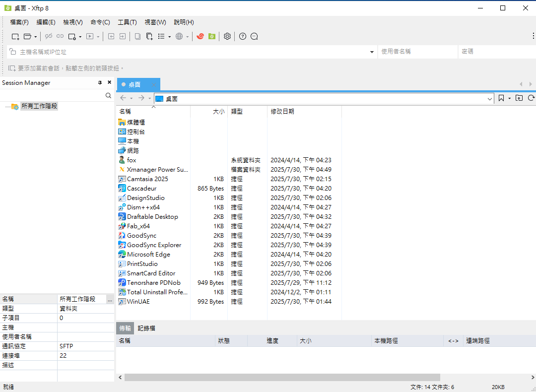Open the feedback chat bubble icon
This screenshot has height=392, width=536.
(255, 36)
